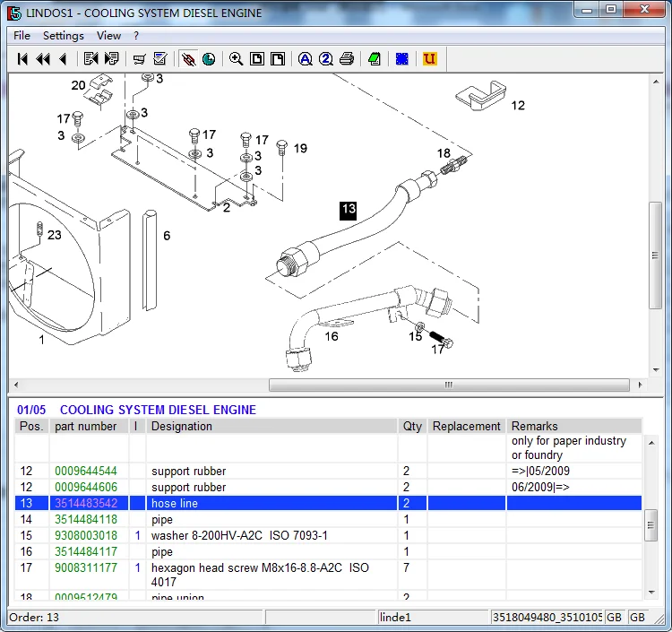Click the first page-view icon
Viewport: 672px width, 632px height.
click(x=257, y=59)
